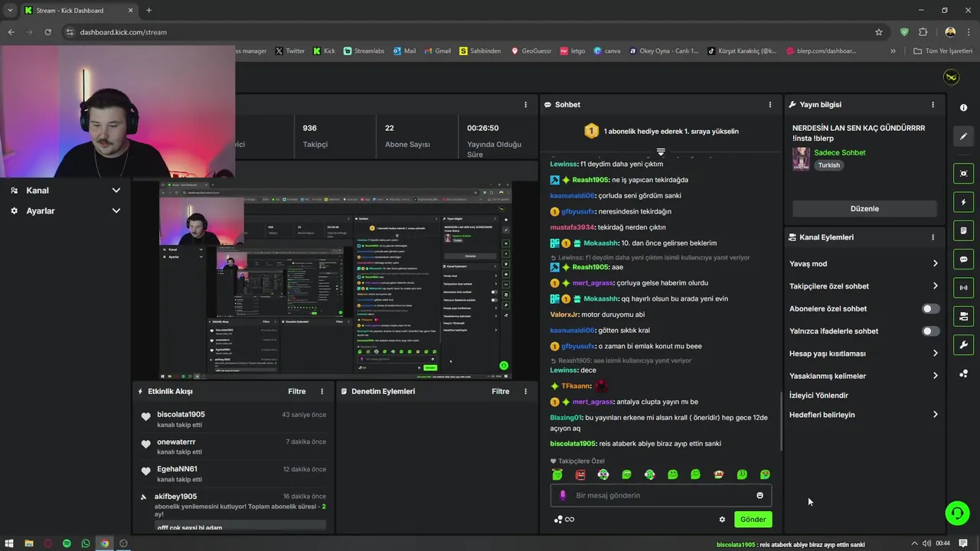
Task: Toggle the wrench stream info widget icon
Action: (963, 344)
